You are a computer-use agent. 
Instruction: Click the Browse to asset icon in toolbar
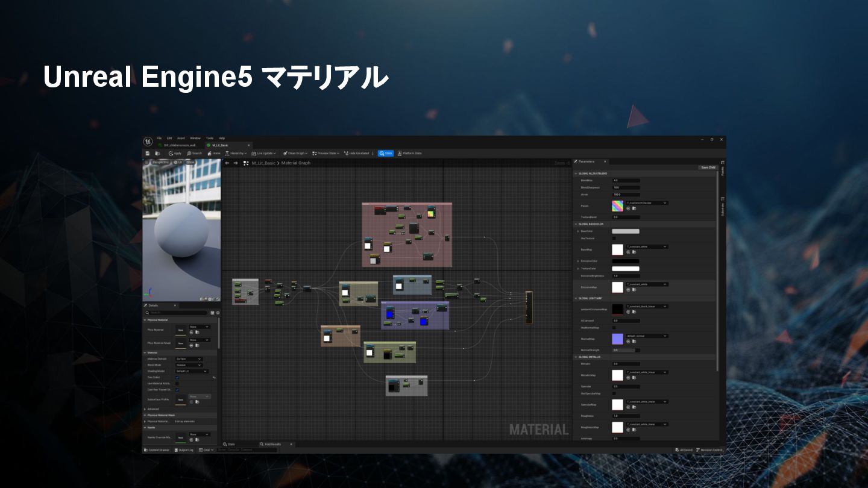(x=157, y=153)
